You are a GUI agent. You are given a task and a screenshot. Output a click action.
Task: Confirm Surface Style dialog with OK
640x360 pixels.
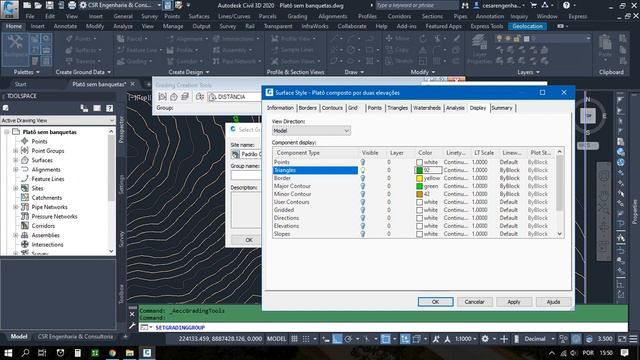coord(436,302)
